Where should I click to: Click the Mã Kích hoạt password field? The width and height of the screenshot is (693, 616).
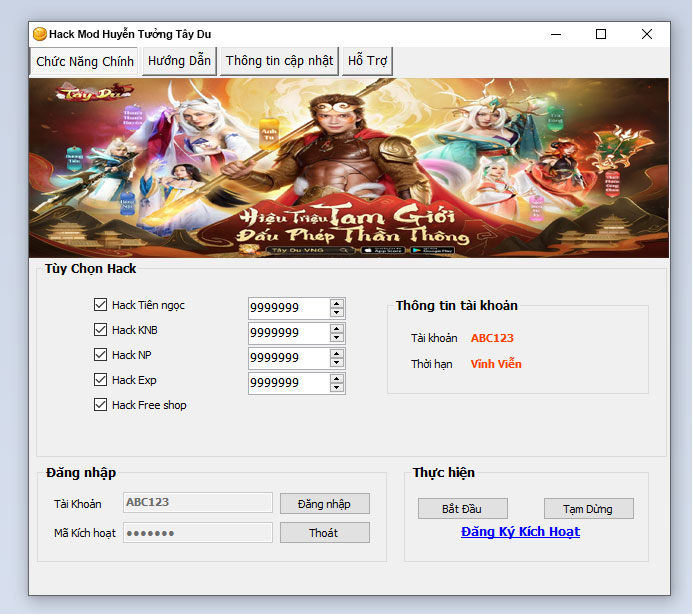tap(198, 532)
